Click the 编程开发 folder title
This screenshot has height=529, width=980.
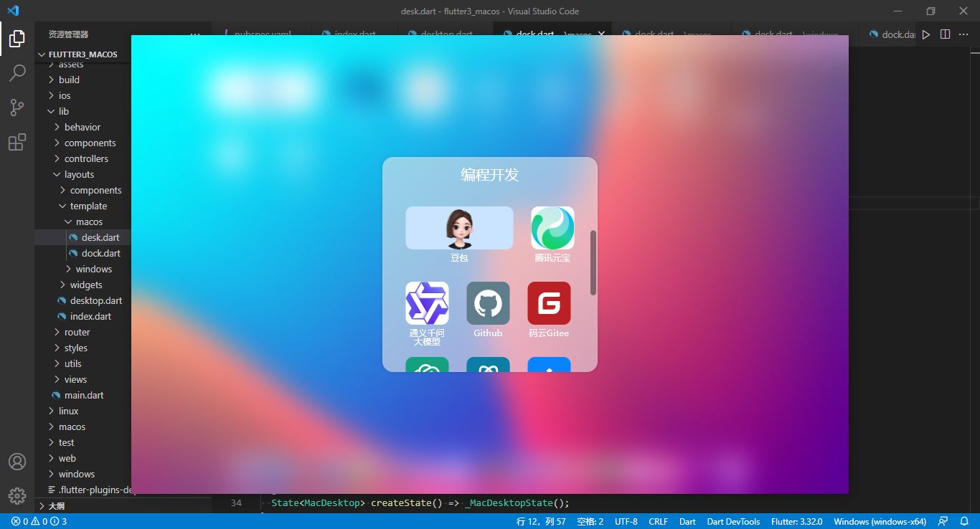489,175
